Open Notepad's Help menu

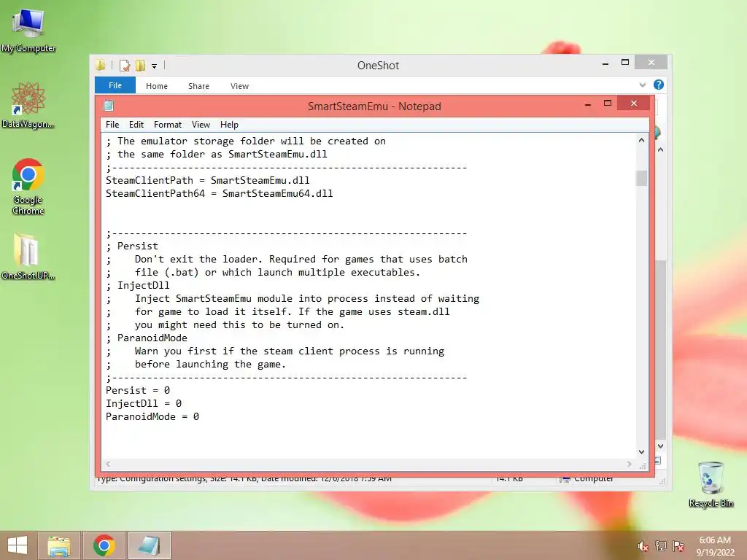pos(229,124)
